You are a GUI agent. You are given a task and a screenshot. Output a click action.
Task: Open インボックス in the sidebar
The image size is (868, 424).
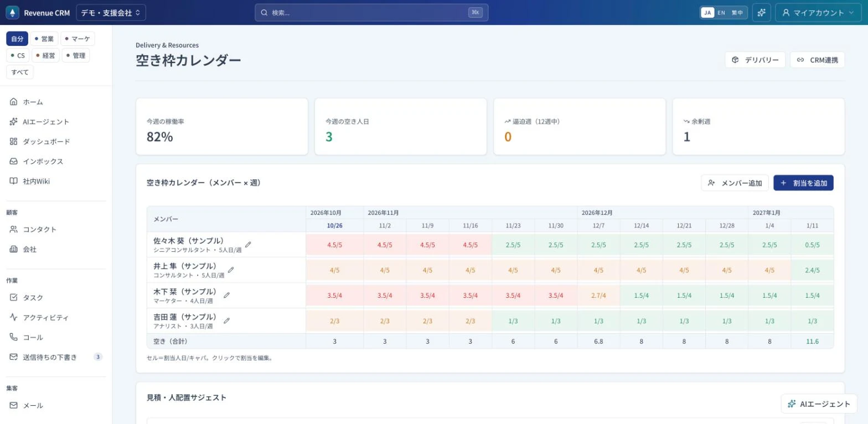[56, 162]
